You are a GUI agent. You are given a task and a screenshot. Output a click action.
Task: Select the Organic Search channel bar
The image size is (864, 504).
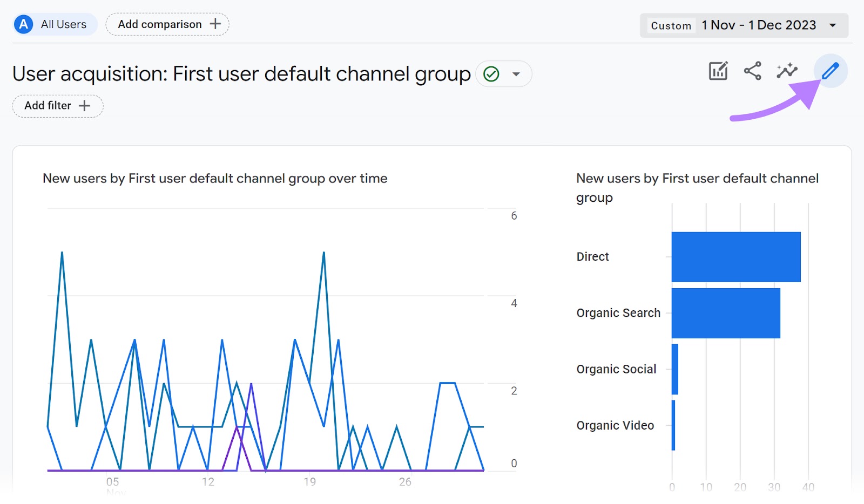[725, 313]
